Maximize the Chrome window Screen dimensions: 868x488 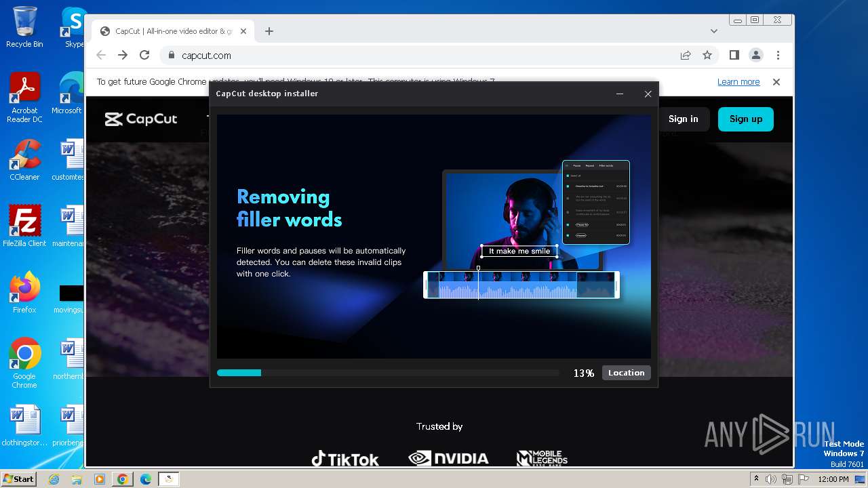pyautogui.click(x=755, y=20)
